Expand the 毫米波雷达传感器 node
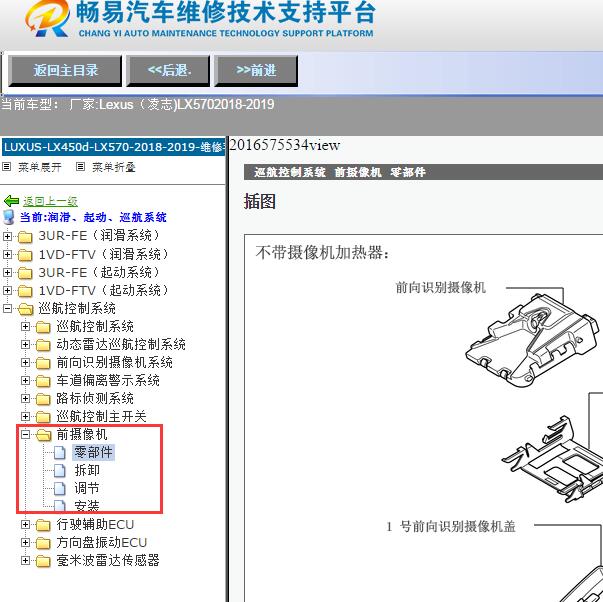This screenshot has width=603, height=602. click(x=25, y=560)
